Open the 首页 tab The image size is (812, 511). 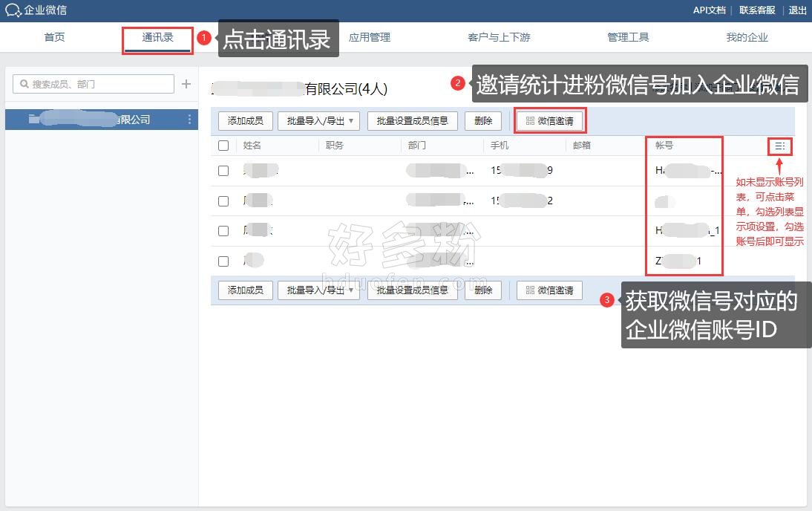click(54, 37)
